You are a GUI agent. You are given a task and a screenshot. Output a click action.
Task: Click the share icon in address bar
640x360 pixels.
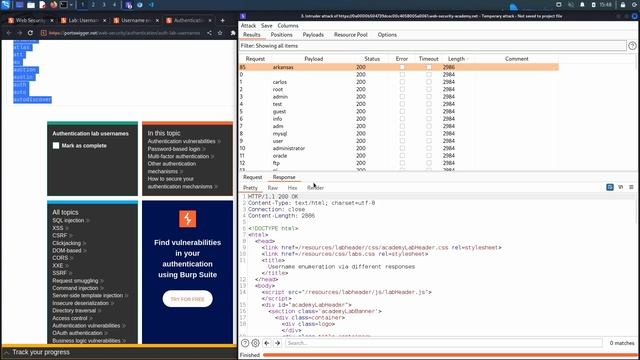click(209, 33)
